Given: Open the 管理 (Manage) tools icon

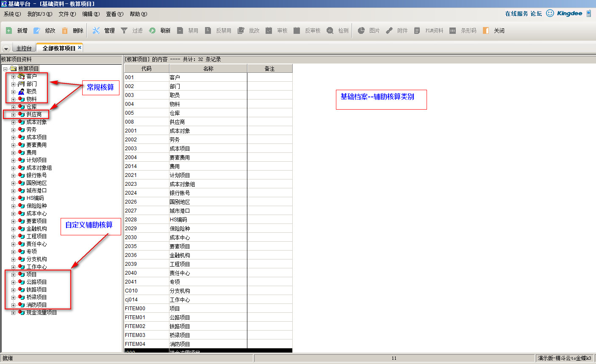Looking at the screenshot, I should 96,30.
